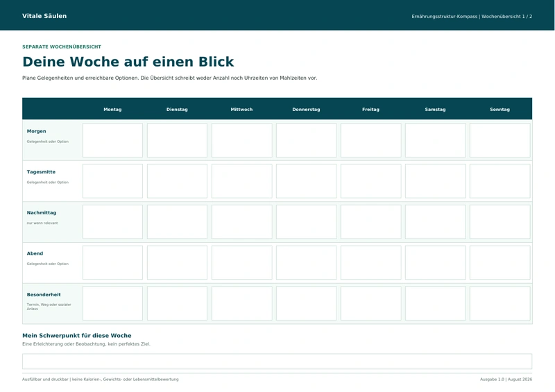
Task: Click the 'Nachmittag' row label
Action: click(42, 212)
